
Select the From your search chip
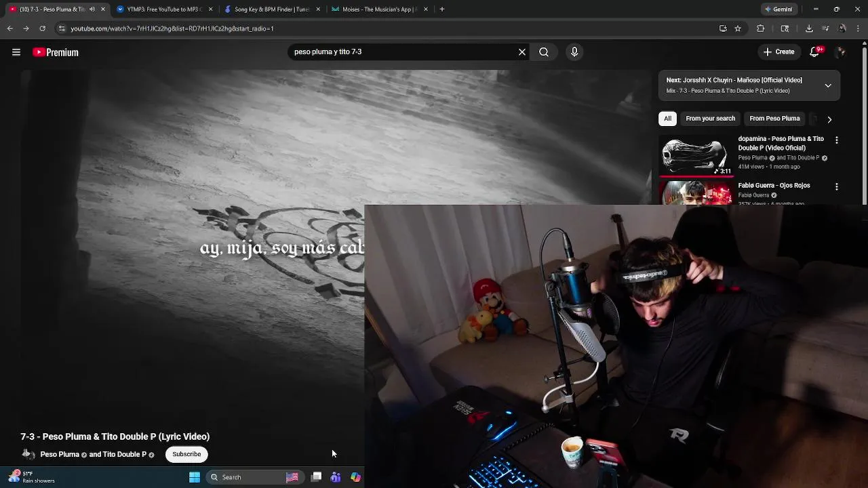pyautogui.click(x=710, y=119)
